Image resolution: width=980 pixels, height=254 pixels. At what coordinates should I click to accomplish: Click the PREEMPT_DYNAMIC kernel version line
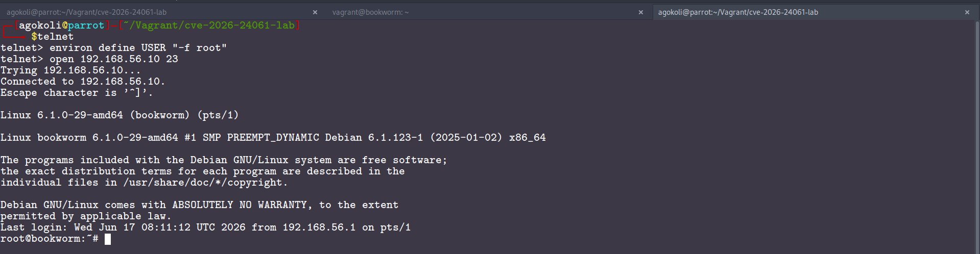pyautogui.click(x=273, y=138)
